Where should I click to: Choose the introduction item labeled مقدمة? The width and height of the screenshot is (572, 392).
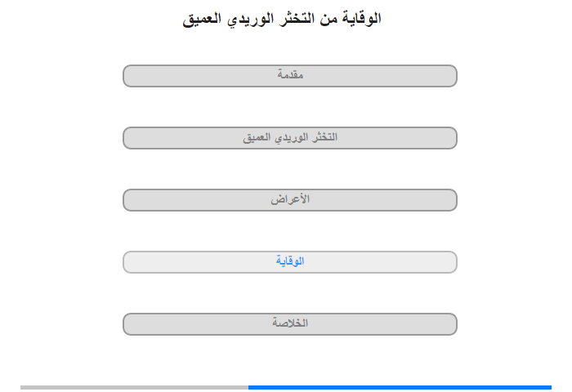[x=289, y=76]
